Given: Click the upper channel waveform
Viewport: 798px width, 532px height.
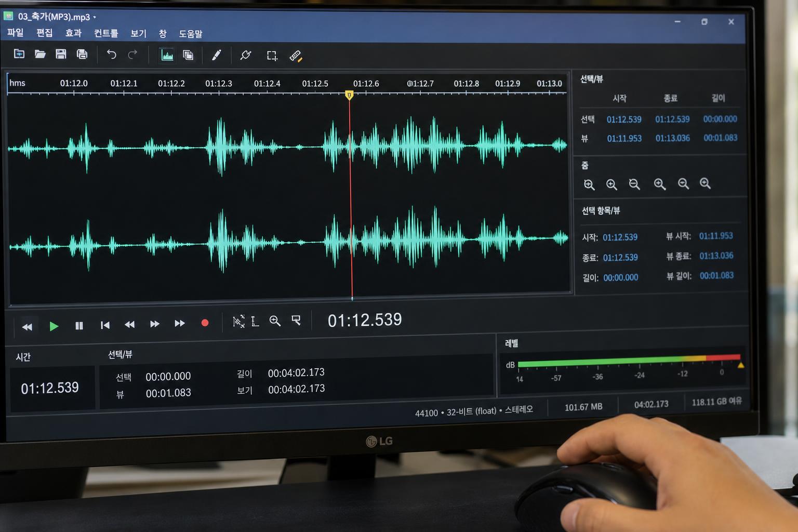Looking at the screenshot, I should (287, 147).
